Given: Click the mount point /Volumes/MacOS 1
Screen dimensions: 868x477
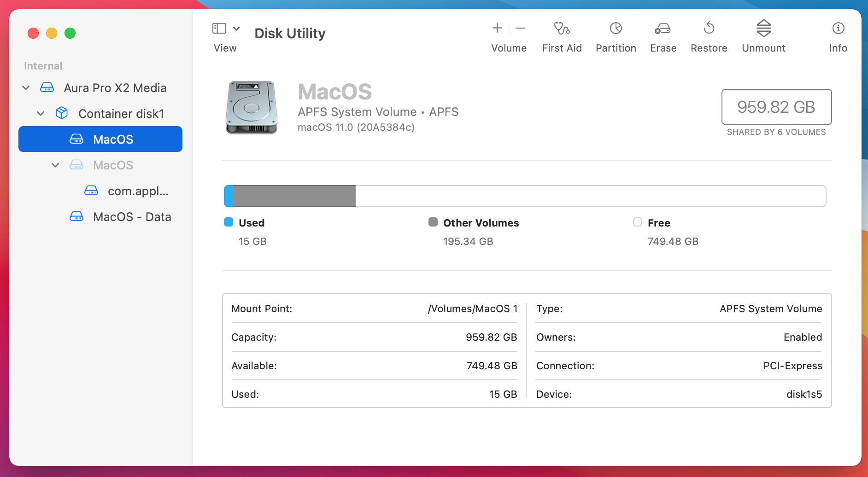Looking at the screenshot, I should 473,308.
